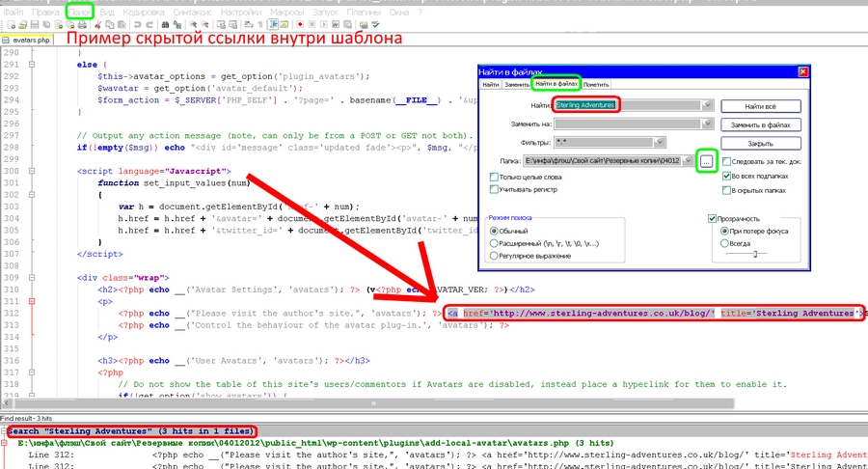Save the current file via toolbar
The image size is (868, 469).
pyautogui.click(x=35, y=25)
